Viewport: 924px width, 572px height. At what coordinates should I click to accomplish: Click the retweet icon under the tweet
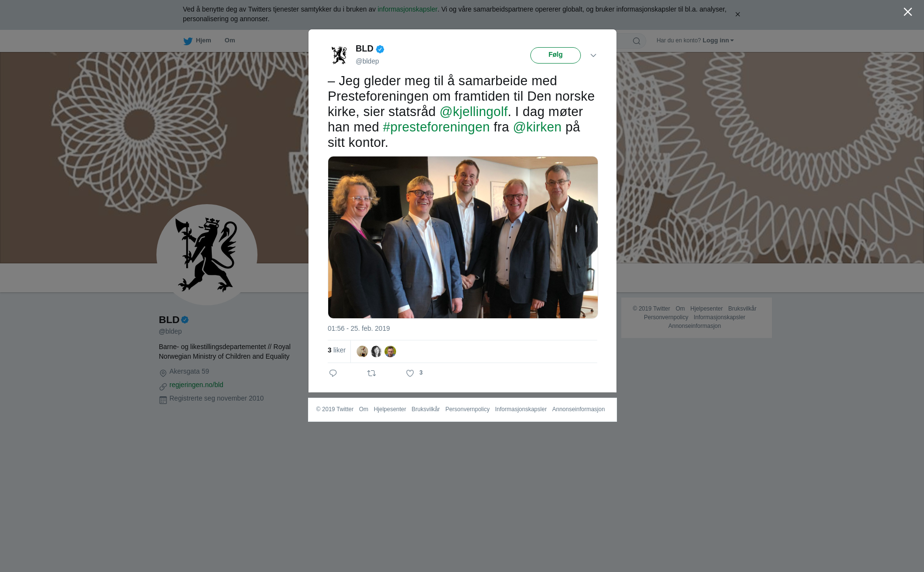pyautogui.click(x=372, y=373)
